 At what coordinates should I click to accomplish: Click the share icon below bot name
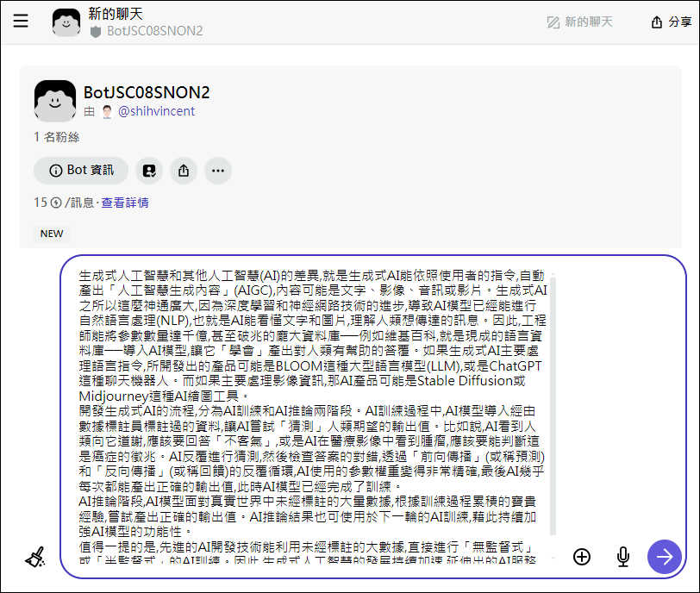pyautogui.click(x=184, y=171)
